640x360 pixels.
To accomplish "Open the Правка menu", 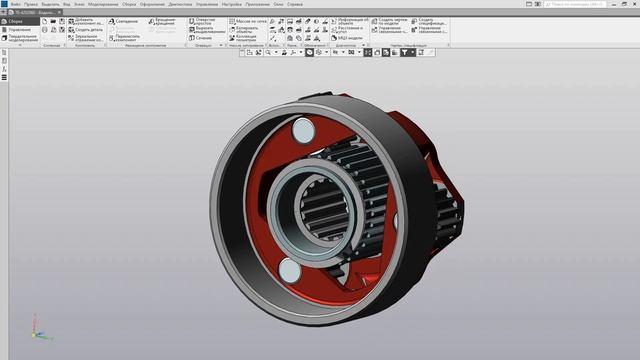I will tap(31, 4).
